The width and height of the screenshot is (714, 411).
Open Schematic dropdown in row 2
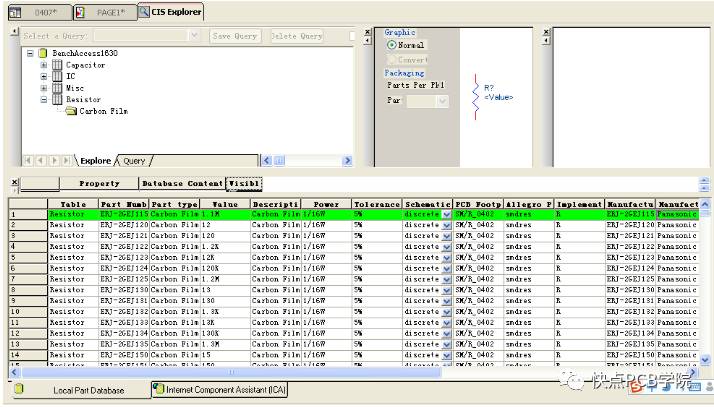tap(446, 225)
